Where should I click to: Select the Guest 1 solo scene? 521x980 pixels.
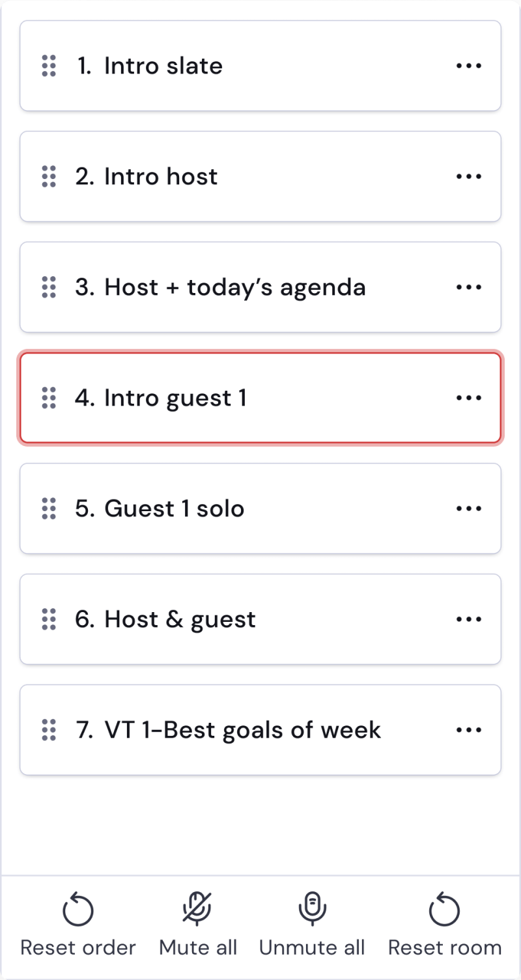point(175,509)
